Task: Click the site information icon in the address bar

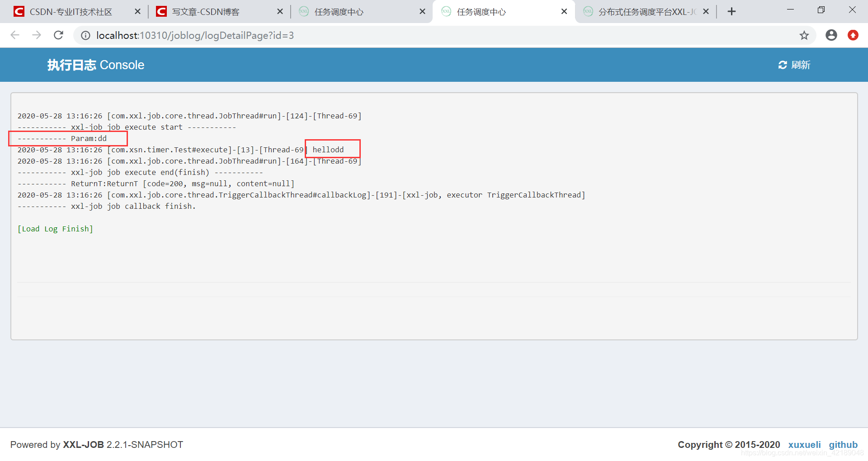Action: [85, 35]
